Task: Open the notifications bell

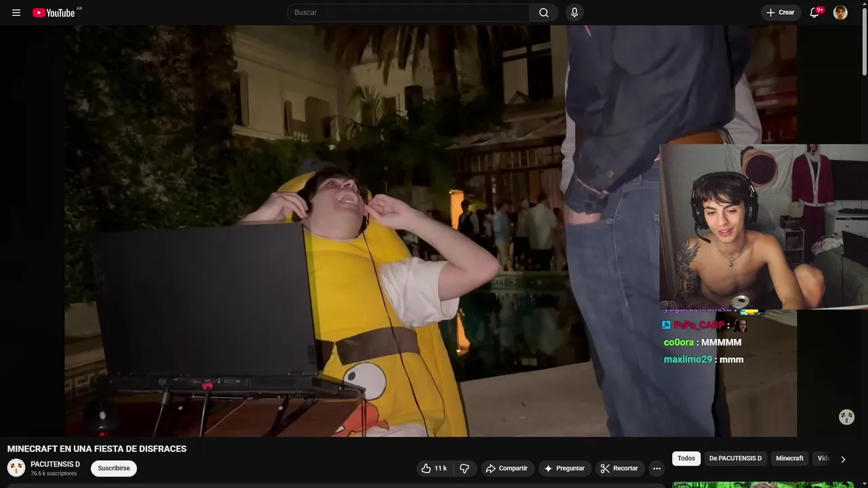Action: click(815, 12)
